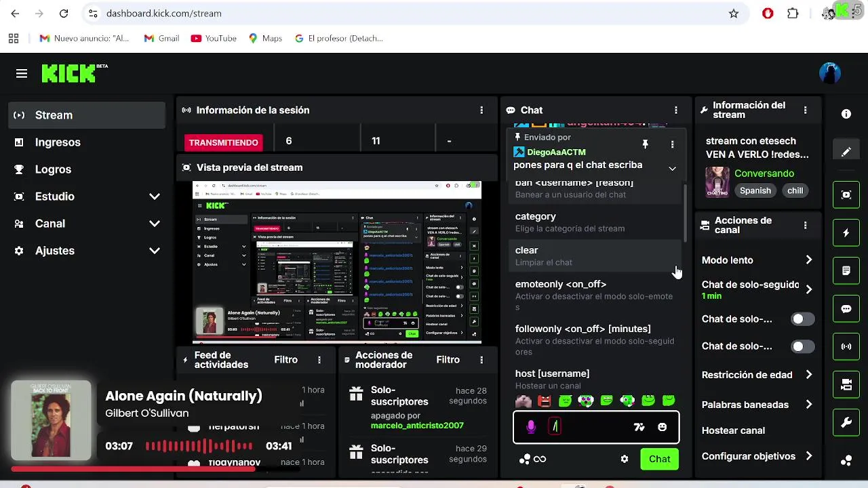Open Acciones de moderador three-dot menu

pyautogui.click(x=481, y=360)
